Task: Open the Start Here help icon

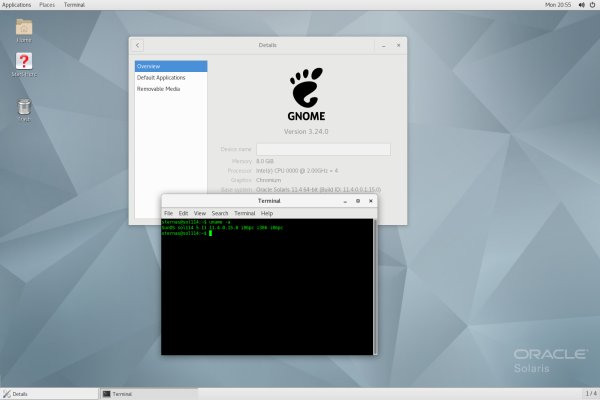Action: click(24, 64)
